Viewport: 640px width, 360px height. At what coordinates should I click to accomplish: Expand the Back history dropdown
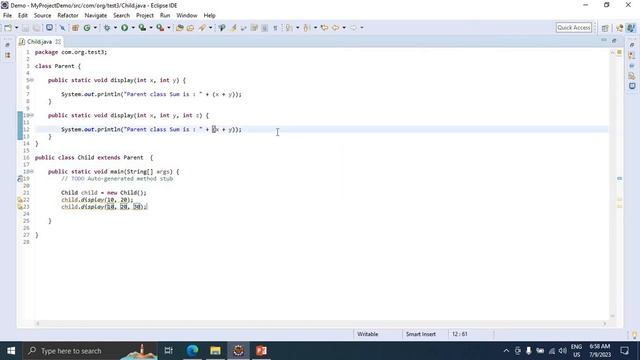pos(344,28)
